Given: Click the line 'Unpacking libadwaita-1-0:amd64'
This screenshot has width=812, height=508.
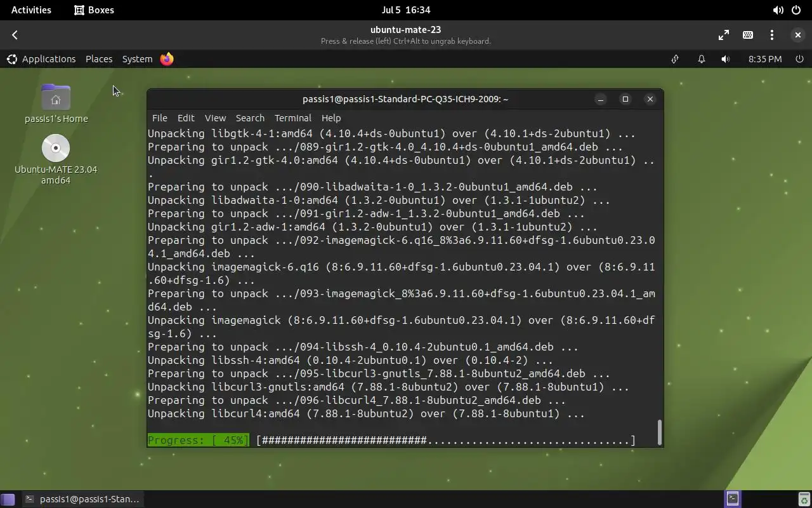Looking at the screenshot, I should pyautogui.click(x=379, y=201).
